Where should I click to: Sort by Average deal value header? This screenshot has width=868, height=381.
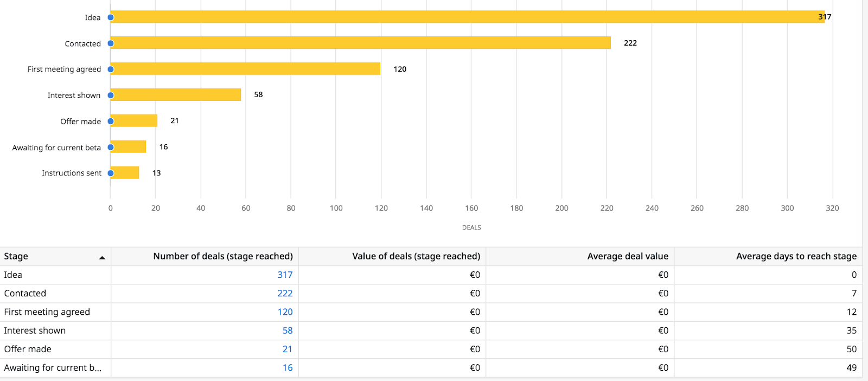coord(627,256)
